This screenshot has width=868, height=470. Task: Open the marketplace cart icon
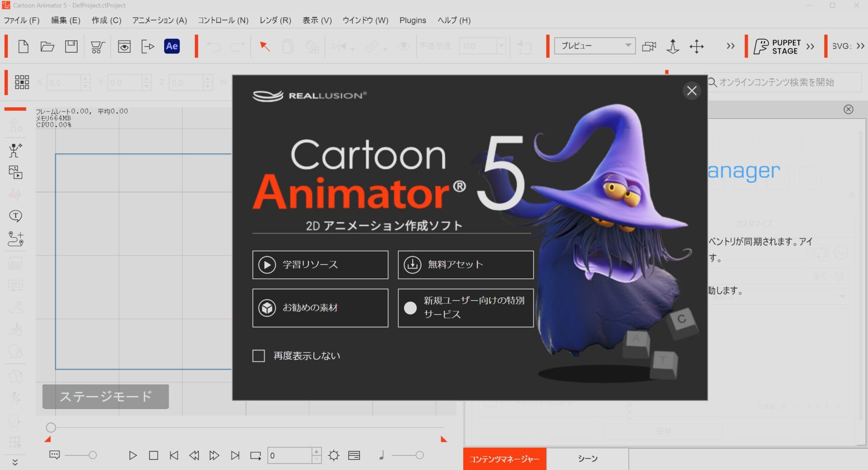(x=97, y=46)
